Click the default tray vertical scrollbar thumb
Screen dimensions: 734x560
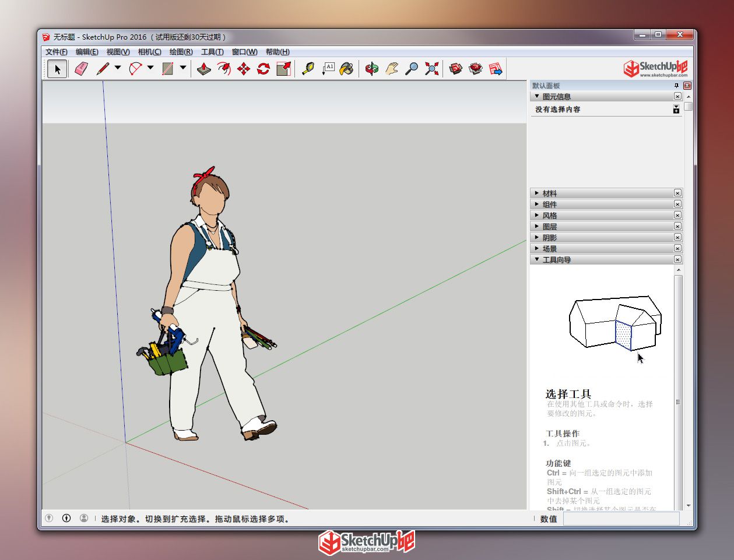689,106
